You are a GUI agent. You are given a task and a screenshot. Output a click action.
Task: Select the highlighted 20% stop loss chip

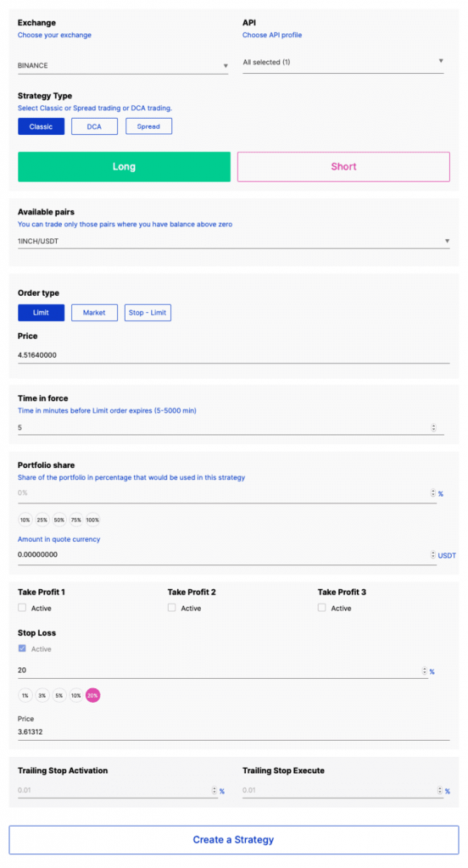pos(92,695)
